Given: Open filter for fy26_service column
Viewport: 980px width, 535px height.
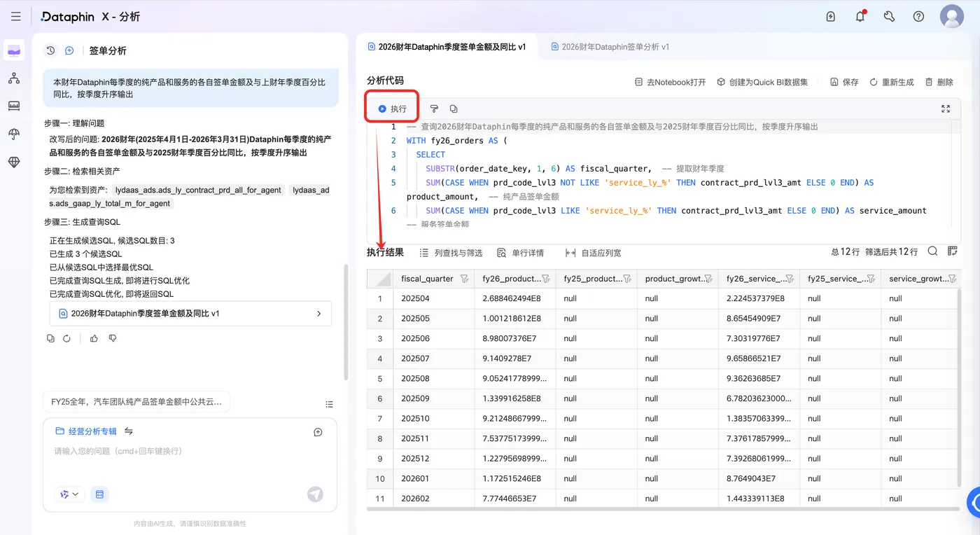Looking at the screenshot, I should point(790,279).
